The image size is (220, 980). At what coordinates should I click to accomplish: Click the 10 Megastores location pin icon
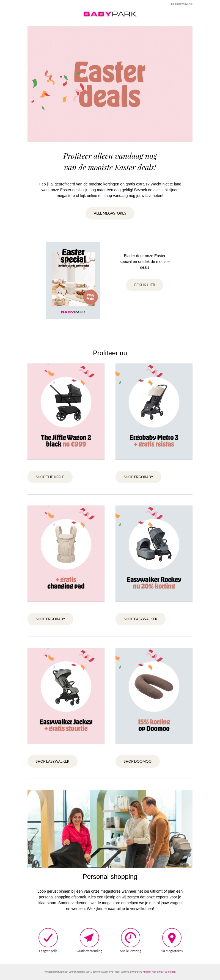(x=172, y=937)
